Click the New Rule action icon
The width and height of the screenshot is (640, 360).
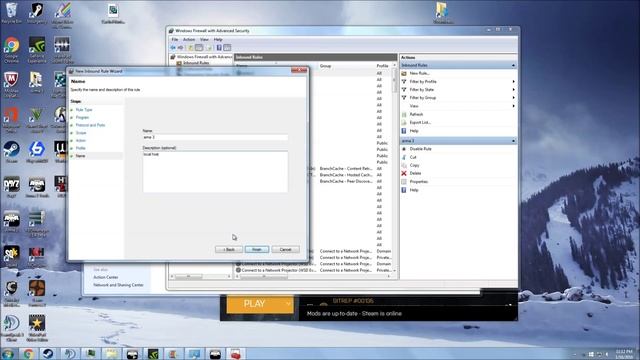[x=404, y=73]
